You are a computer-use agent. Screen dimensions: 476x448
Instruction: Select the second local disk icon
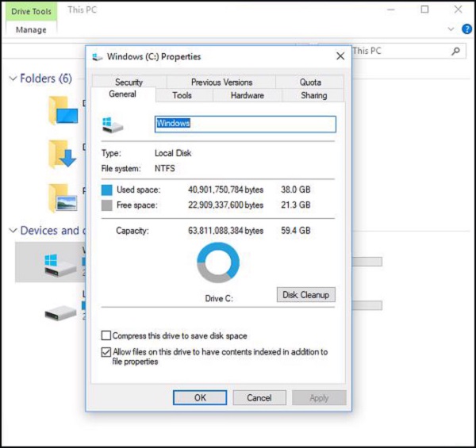(x=60, y=312)
